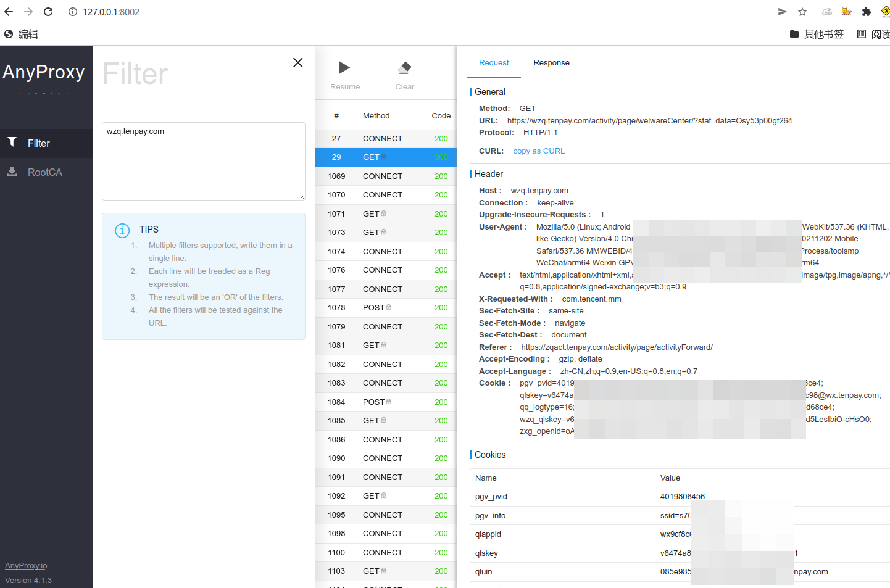Viewport: 890px width, 588px height.
Task: Click the send arrow icon in browser toolbar
Action: (x=782, y=12)
